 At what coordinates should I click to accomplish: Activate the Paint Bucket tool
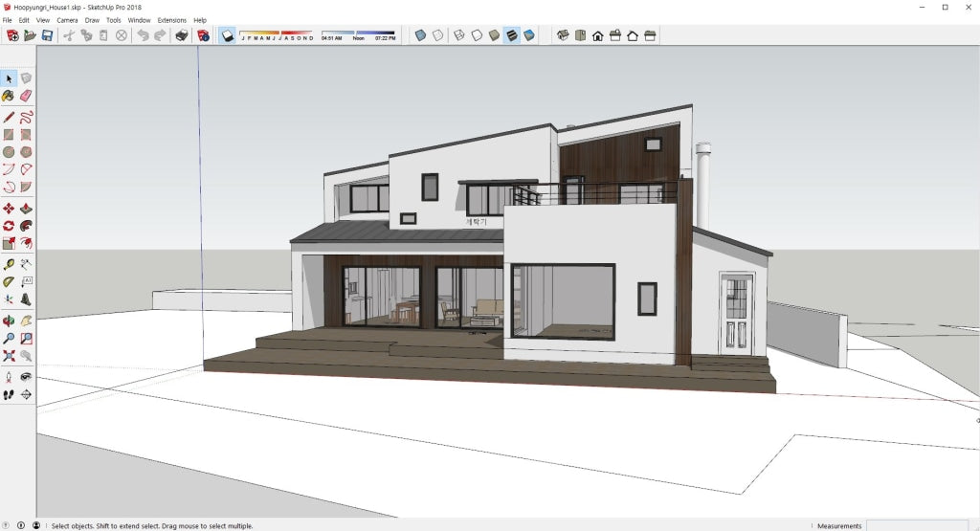click(x=9, y=96)
